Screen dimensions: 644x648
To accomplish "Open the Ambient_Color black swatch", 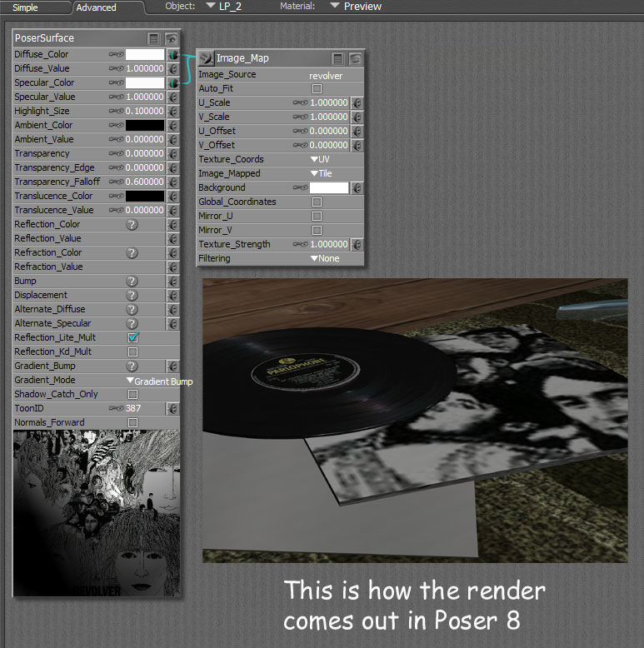I will click(x=145, y=125).
